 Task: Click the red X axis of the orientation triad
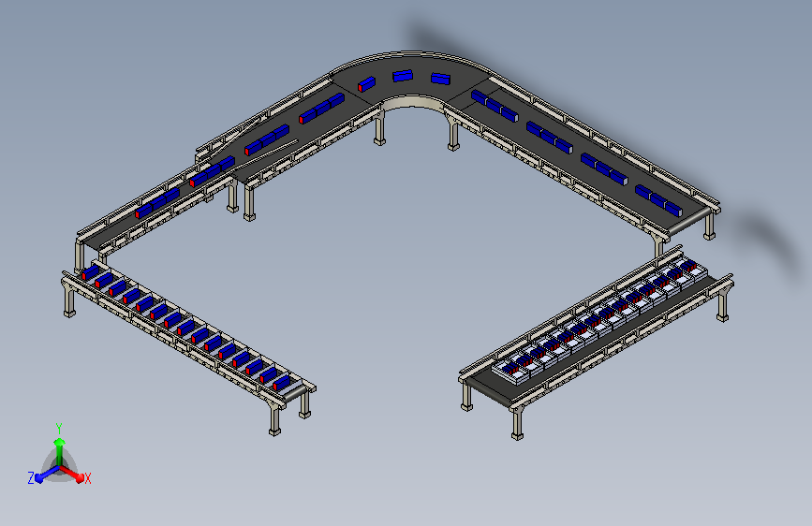(73, 474)
